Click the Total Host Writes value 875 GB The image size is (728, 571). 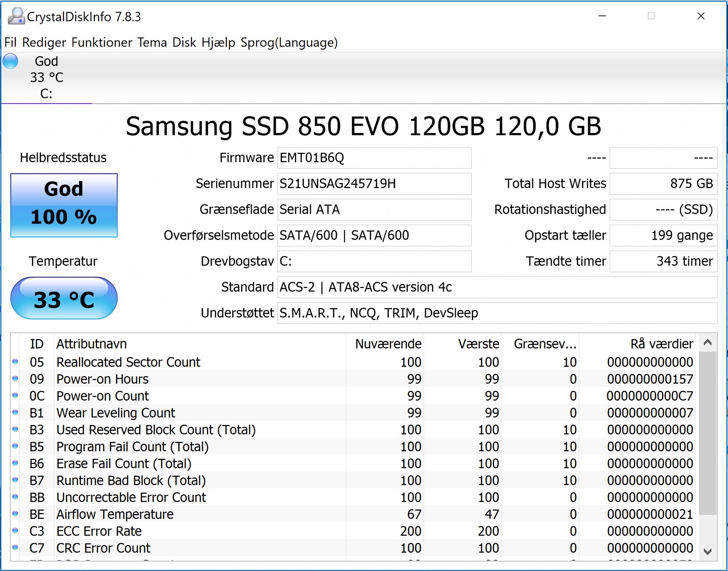(x=664, y=184)
